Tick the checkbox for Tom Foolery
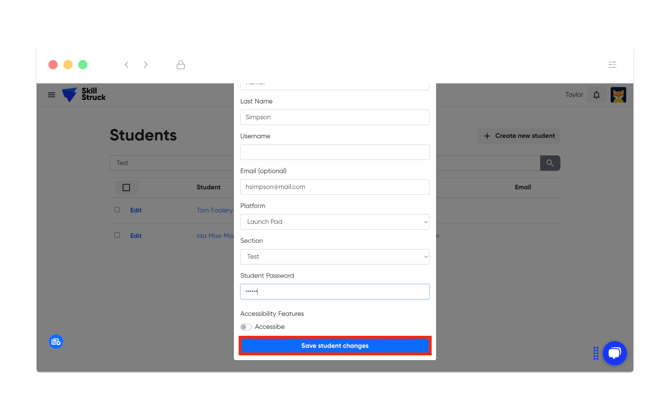This screenshot has height=418, width=670. pos(117,210)
